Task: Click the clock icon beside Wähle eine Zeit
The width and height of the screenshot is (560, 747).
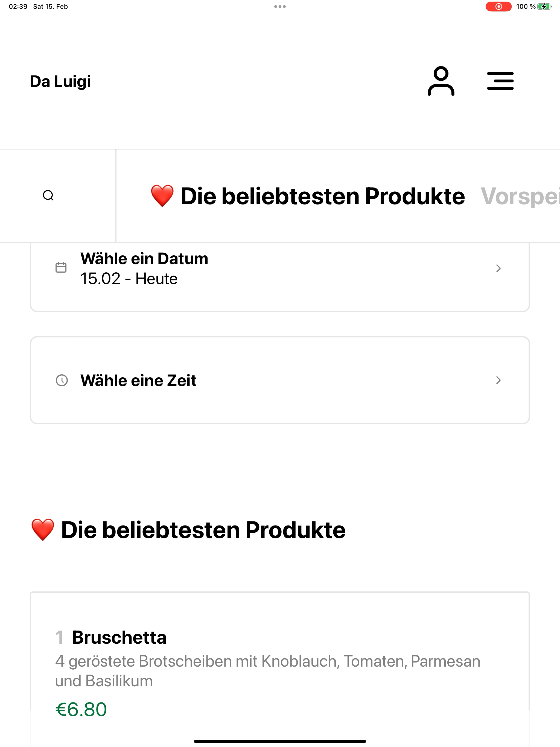Action: point(62,380)
